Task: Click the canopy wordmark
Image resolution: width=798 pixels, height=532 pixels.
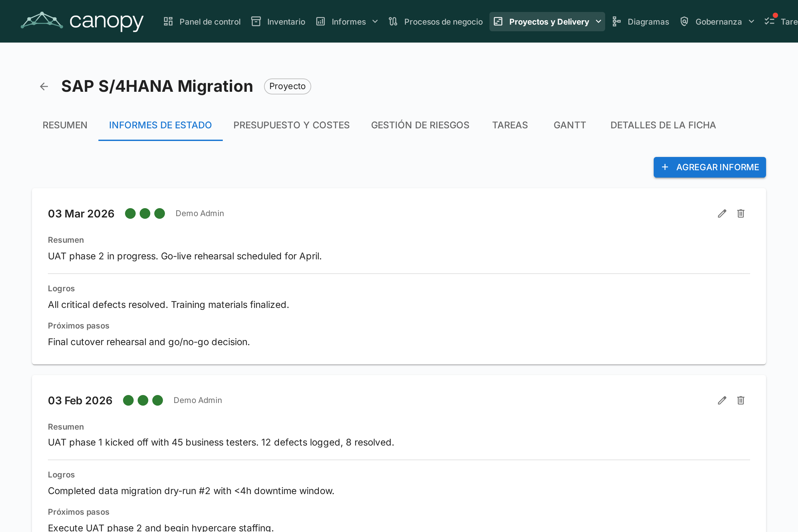Action: pos(106,22)
